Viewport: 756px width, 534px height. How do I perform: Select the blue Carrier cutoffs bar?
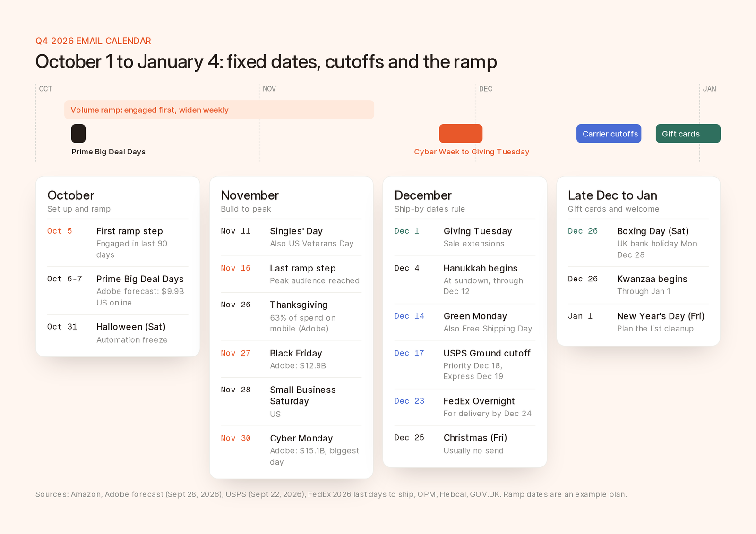click(x=609, y=134)
